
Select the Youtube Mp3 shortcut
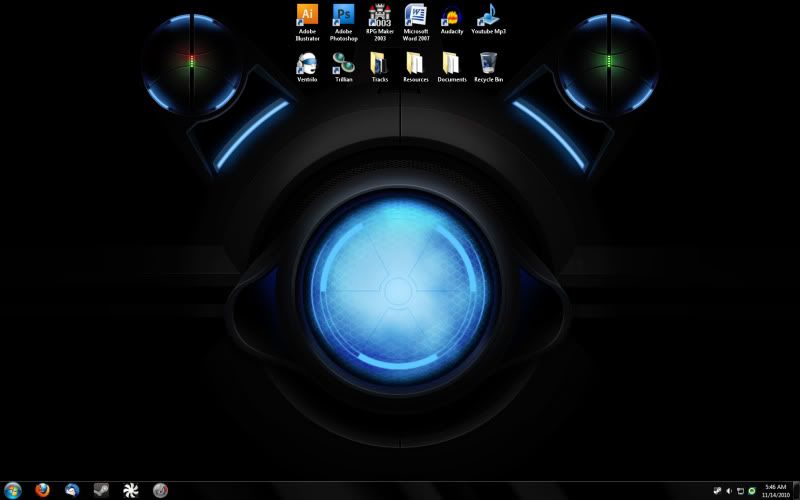(x=488, y=19)
